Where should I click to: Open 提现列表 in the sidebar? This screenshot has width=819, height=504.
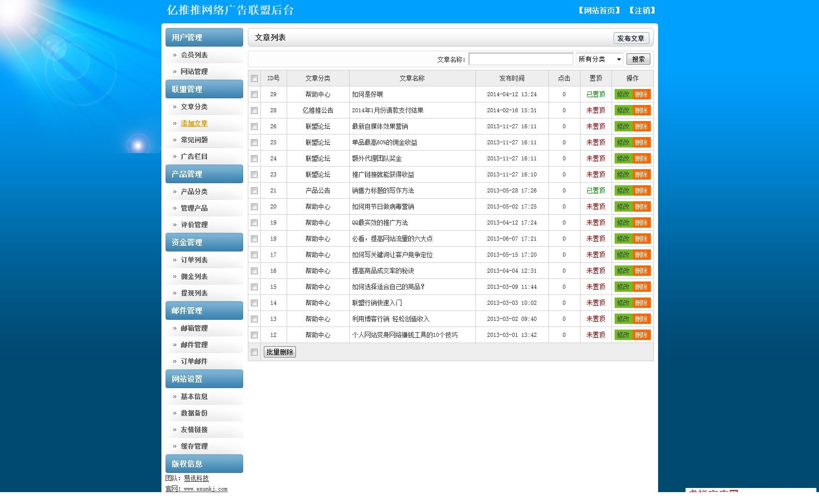click(194, 293)
